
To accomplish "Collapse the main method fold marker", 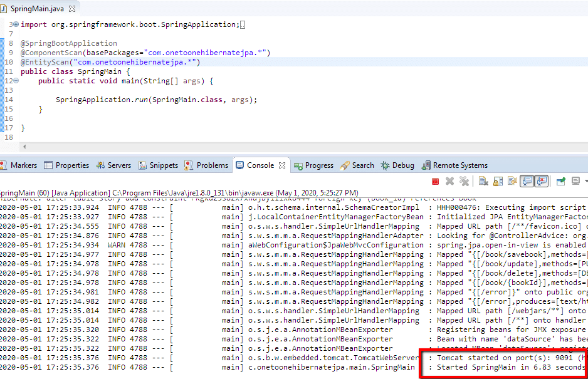I will click(16, 81).
